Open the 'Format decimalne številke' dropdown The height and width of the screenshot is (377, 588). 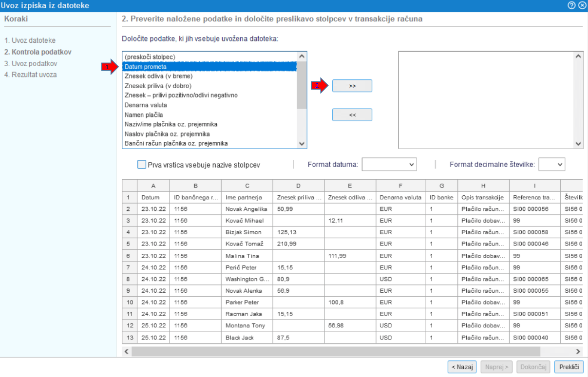click(x=551, y=165)
